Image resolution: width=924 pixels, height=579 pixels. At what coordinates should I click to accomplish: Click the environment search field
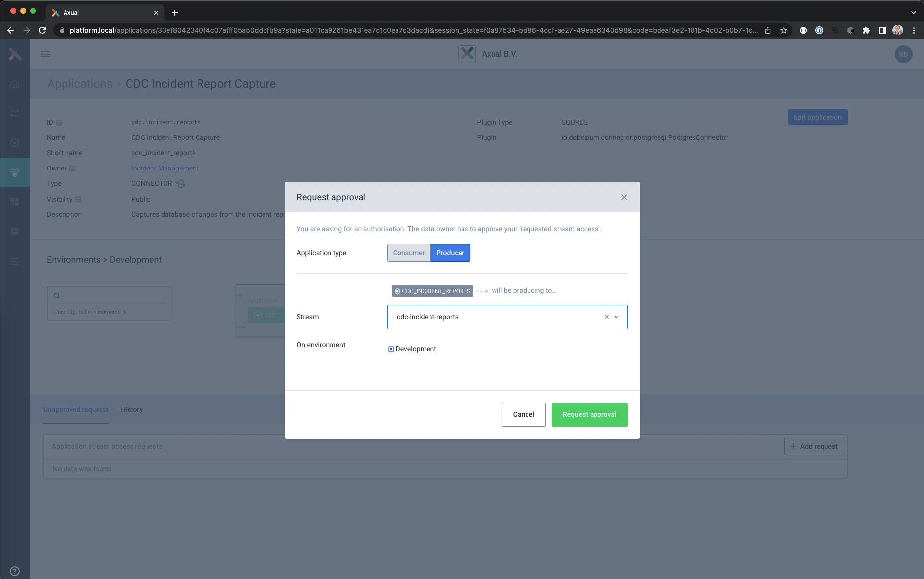click(x=109, y=296)
